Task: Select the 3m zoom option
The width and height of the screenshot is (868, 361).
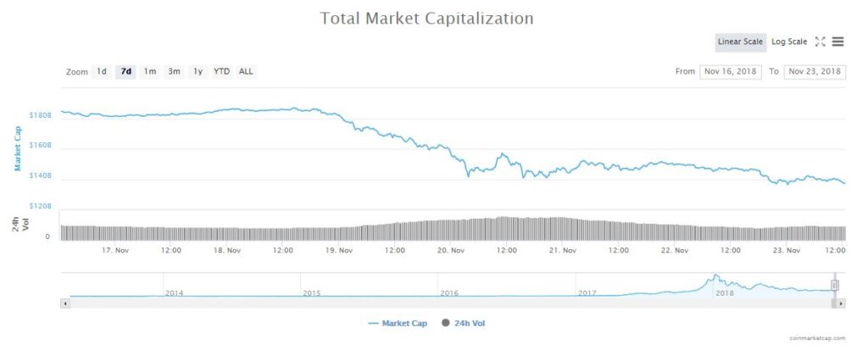Action: (174, 71)
